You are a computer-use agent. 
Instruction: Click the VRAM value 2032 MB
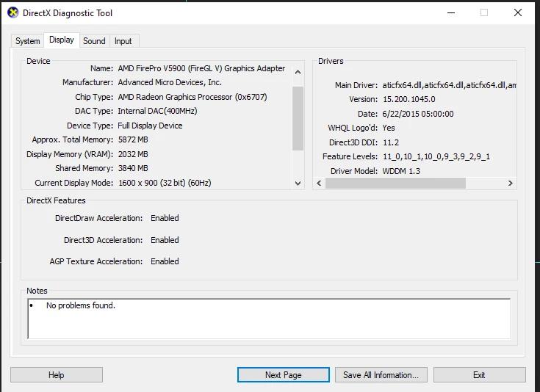[x=133, y=154]
